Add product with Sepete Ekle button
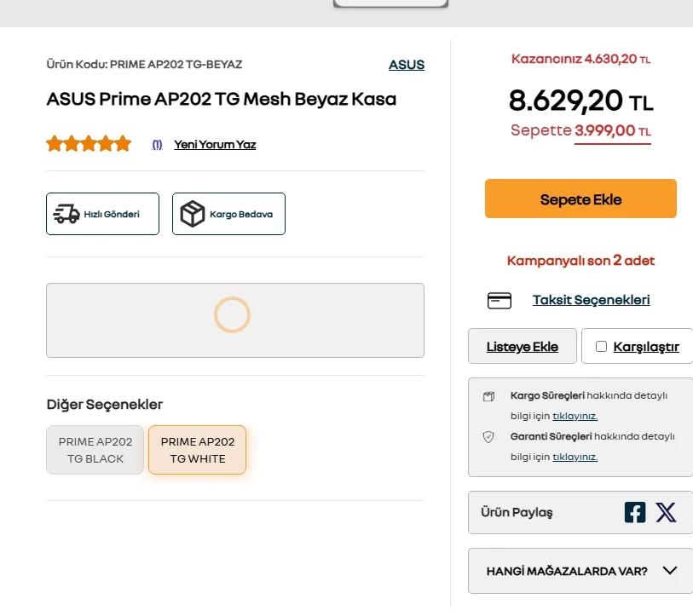693x616 pixels. (x=580, y=199)
